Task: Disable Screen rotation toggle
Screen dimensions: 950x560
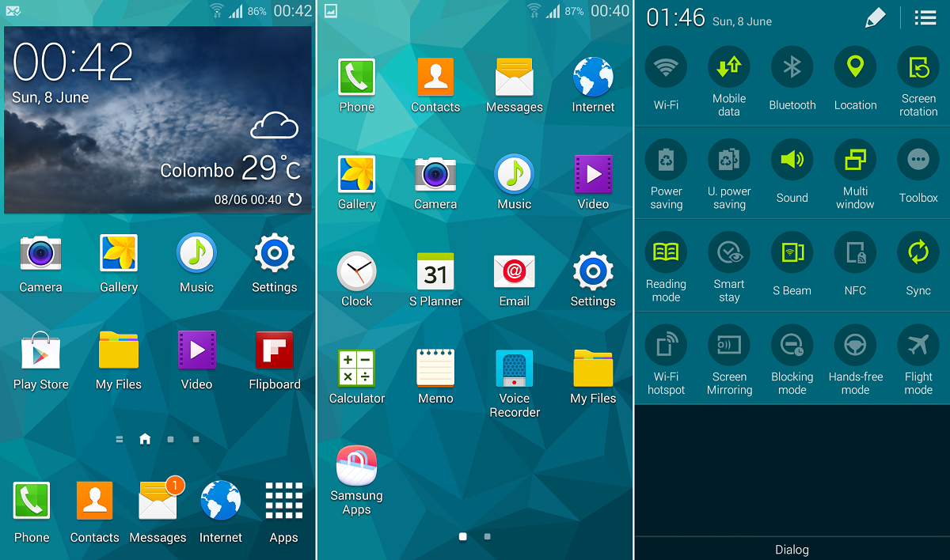Action: pyautogui.click(x=918, y=67)
